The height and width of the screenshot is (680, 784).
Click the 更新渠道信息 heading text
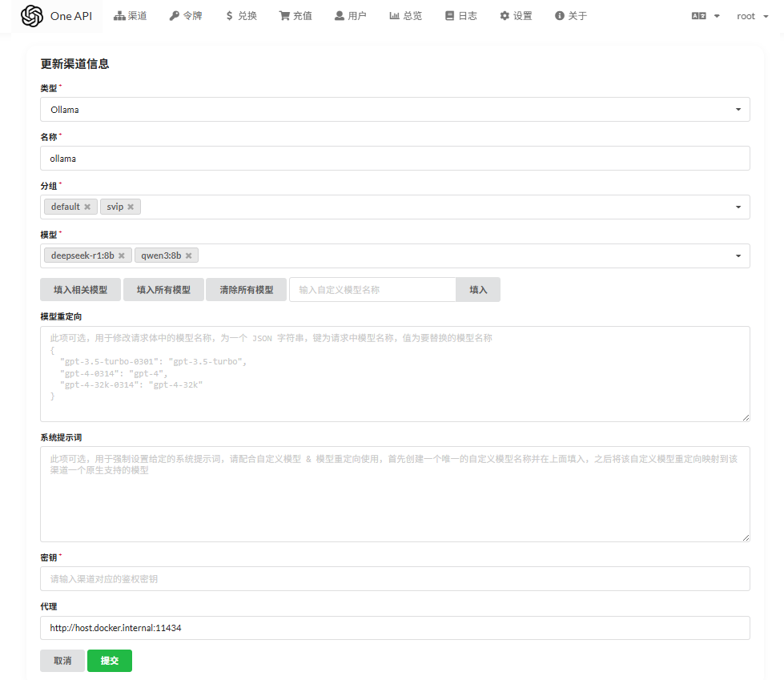coord(74,64)
